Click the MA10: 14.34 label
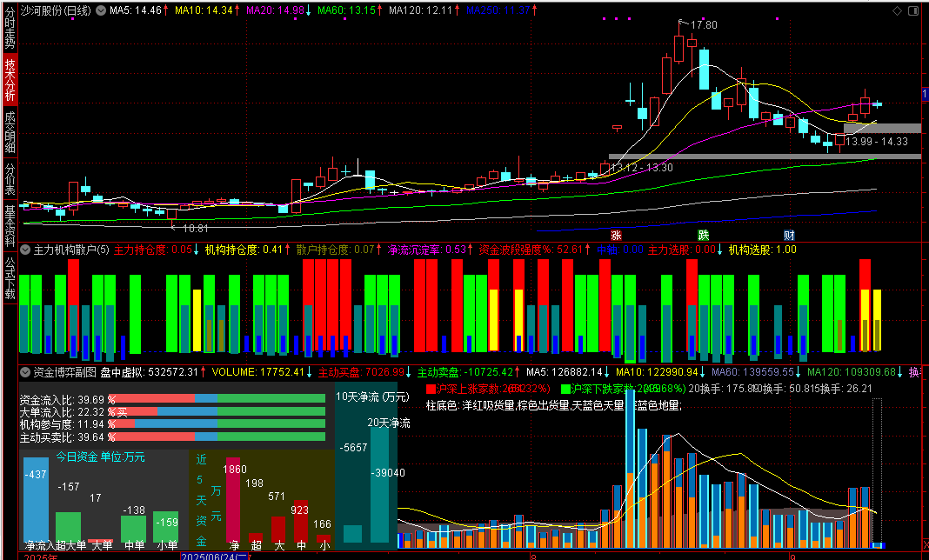The image size is (929, 560). (204, 10)
